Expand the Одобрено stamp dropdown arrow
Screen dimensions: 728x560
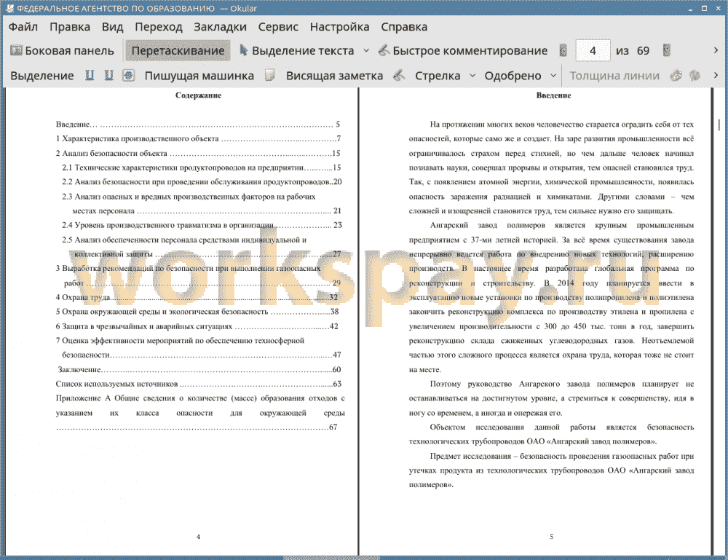point(553,76)
